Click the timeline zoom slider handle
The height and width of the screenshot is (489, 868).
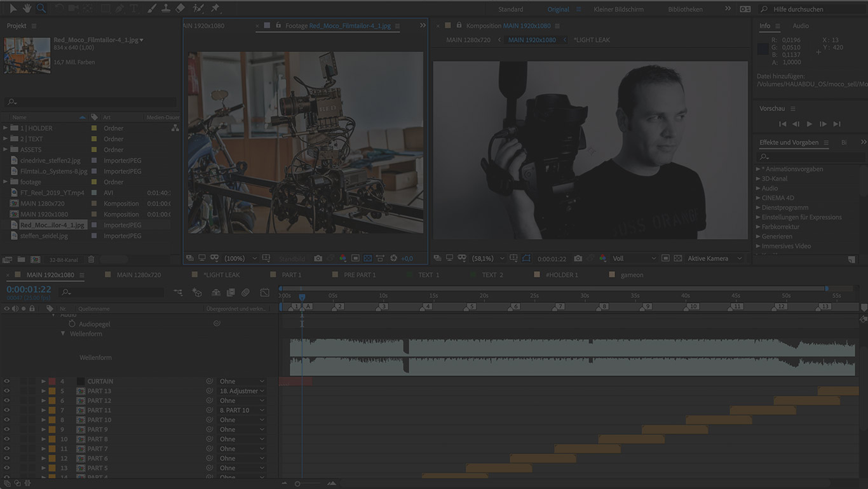297,484
